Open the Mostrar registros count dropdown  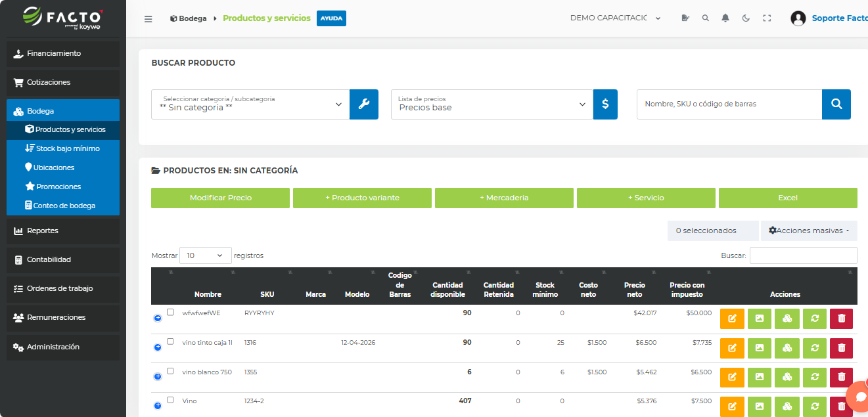206,255
